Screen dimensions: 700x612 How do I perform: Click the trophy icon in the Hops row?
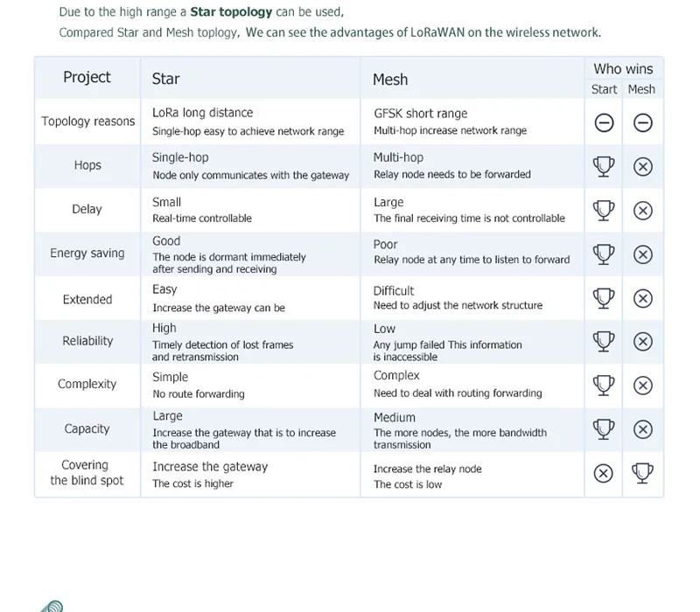[x=604, y=167]
